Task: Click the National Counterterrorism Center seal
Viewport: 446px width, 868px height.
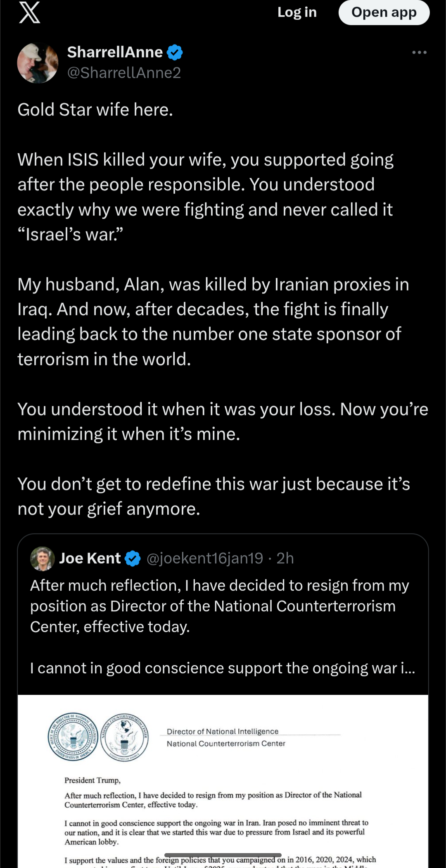Action: [x=124, y=737]
